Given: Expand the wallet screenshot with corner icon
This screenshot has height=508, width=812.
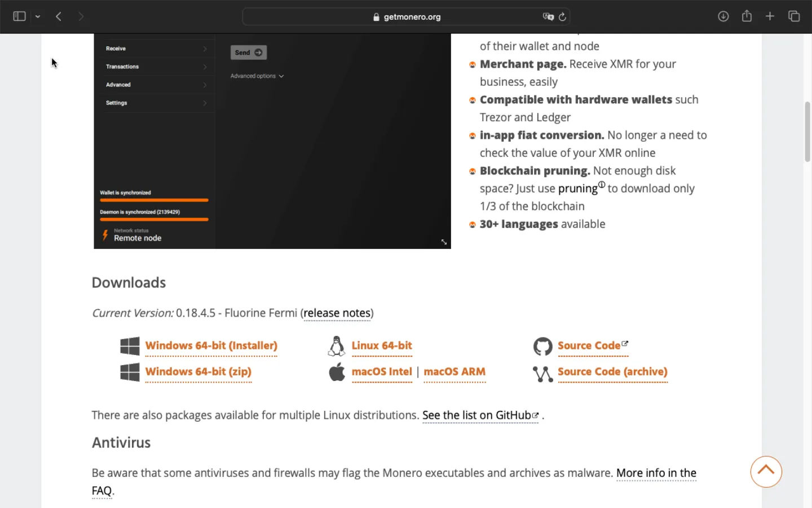Looking at the screenshot, I should tap(444, 242).
